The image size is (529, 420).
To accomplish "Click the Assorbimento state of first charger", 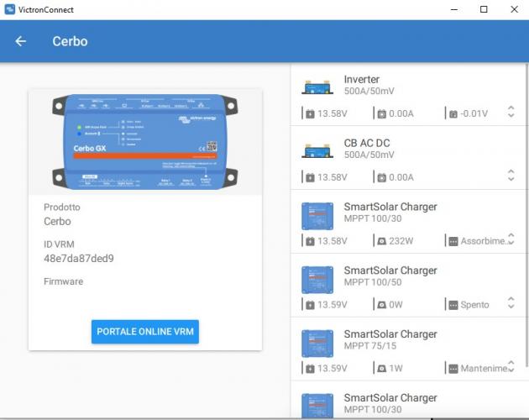I will [x=484, y=241].
